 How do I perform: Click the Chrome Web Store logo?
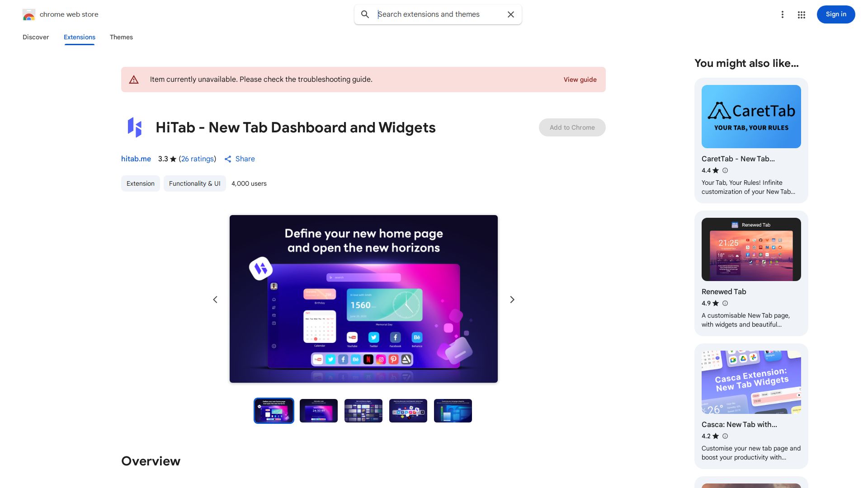29,14
